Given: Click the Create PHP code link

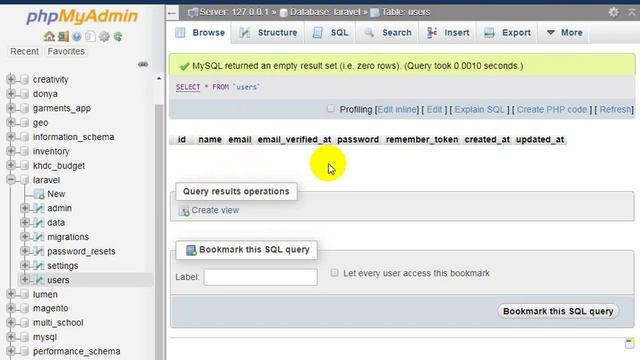Looking at the screenshot, I should pyautogui.click(x=552, y=109).
